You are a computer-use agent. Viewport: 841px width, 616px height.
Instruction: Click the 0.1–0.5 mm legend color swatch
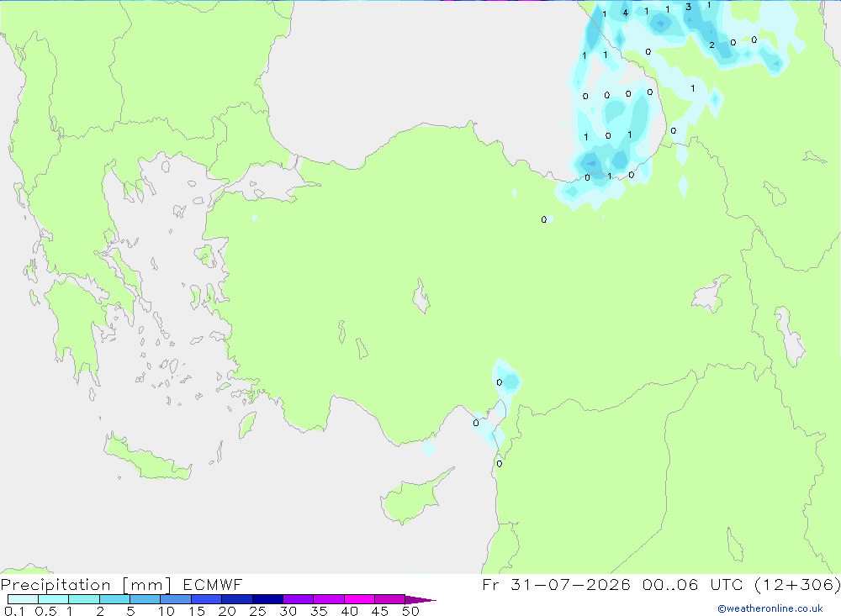[x=23, y=599]
